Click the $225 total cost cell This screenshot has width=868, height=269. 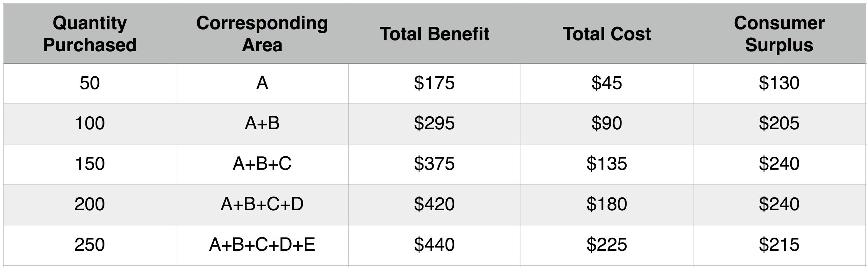(607, 245)
